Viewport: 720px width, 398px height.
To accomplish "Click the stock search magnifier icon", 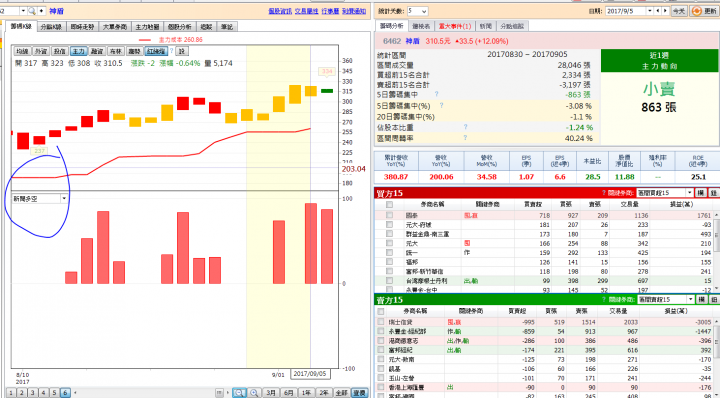I will 32,11.
